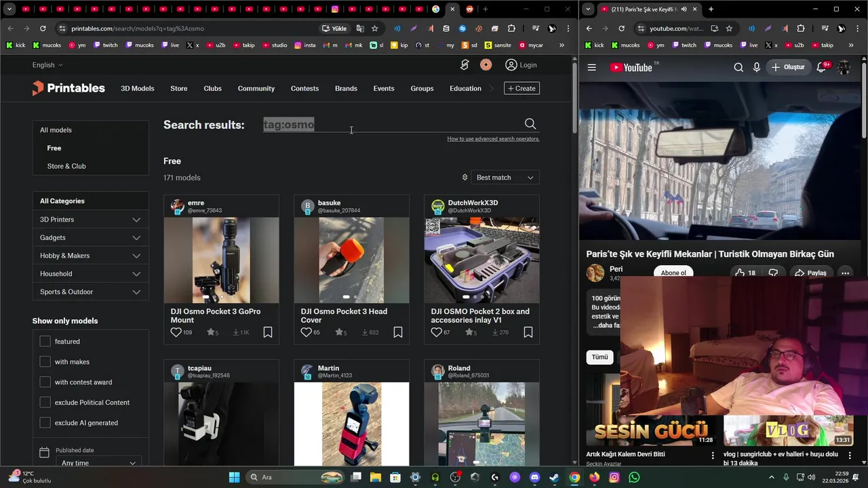Bookmark the DJI Osmo Pocket 3 Head Cover
This screenshot has width=868, height=488.
point(398,332)
